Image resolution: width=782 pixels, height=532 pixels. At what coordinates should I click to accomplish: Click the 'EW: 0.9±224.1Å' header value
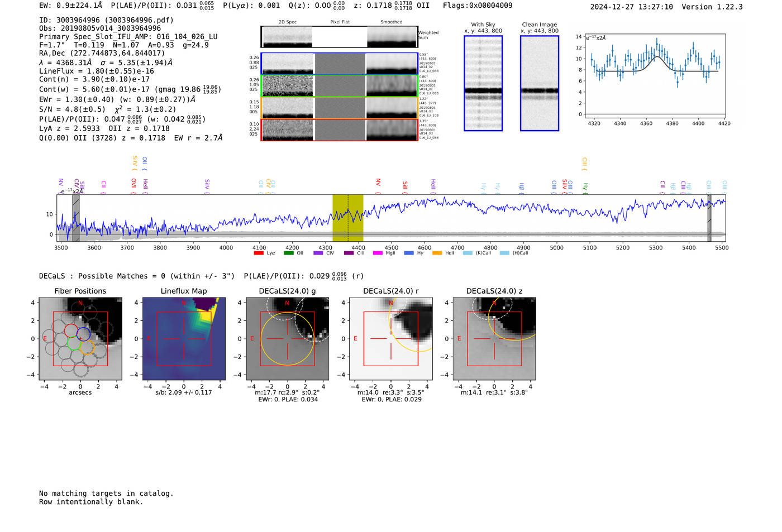[x=71, y=6]
